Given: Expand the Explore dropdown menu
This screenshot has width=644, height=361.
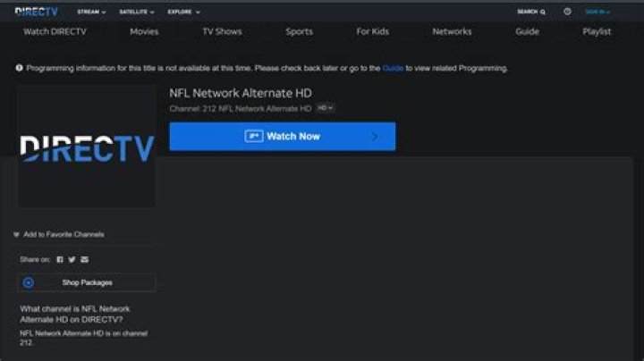Looking at the screenshot, I should (183, 13).
